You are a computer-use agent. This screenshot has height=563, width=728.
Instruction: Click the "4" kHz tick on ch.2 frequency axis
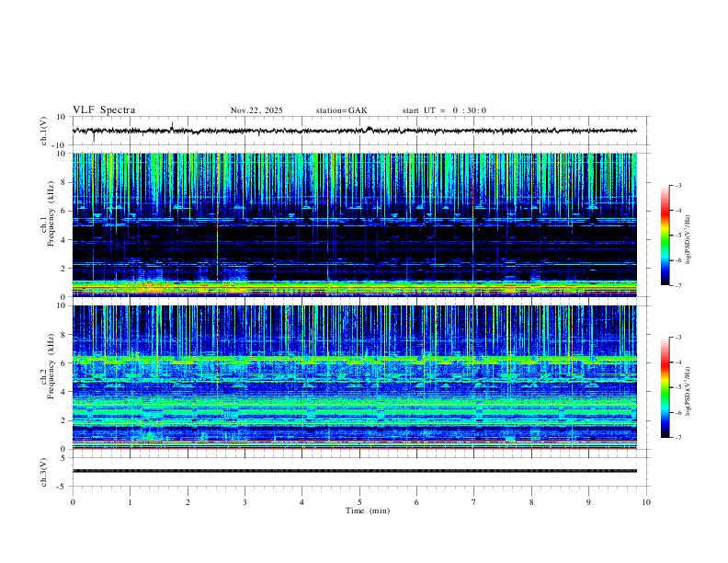click(64, 392)
